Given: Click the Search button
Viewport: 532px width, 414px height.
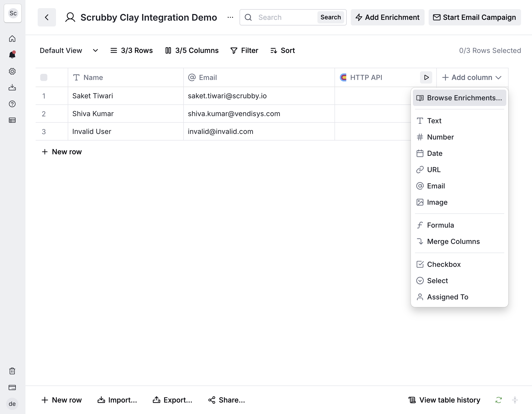Looking at the screenshot, I should coord(331,17).
